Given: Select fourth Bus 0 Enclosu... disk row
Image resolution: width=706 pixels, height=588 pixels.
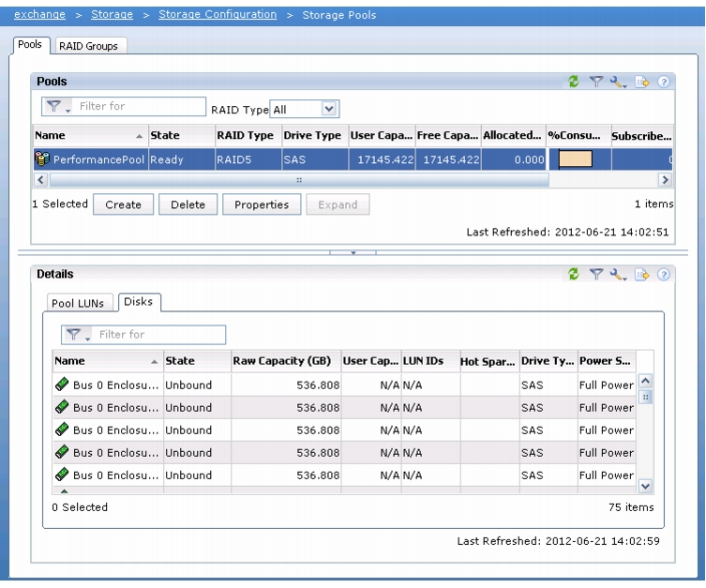Looking at the screenshot, I should point(344,452).
